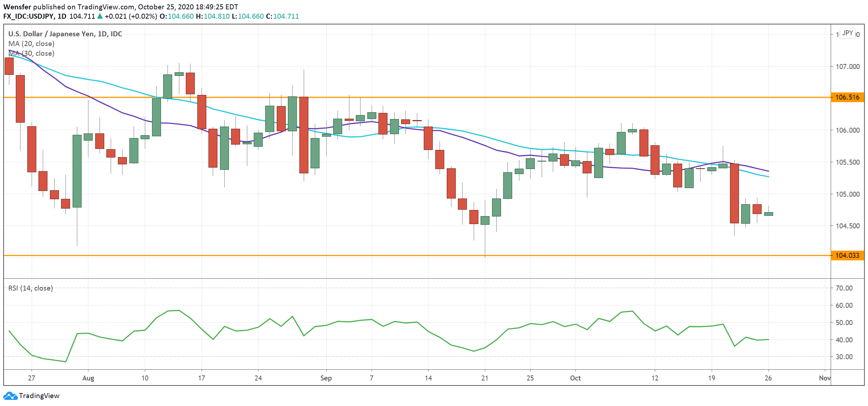Click the orange 106.516 price label
Viewport: 868px width, 406px height.
coord(847,97)
